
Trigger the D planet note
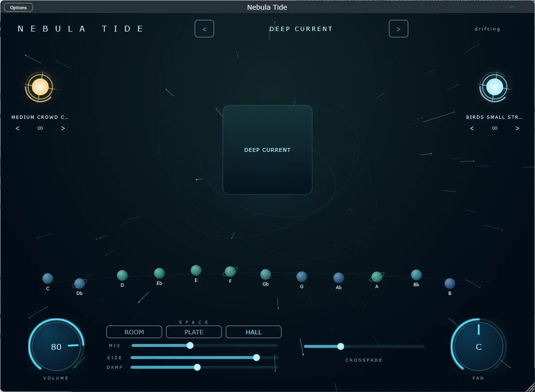[122, 276]
